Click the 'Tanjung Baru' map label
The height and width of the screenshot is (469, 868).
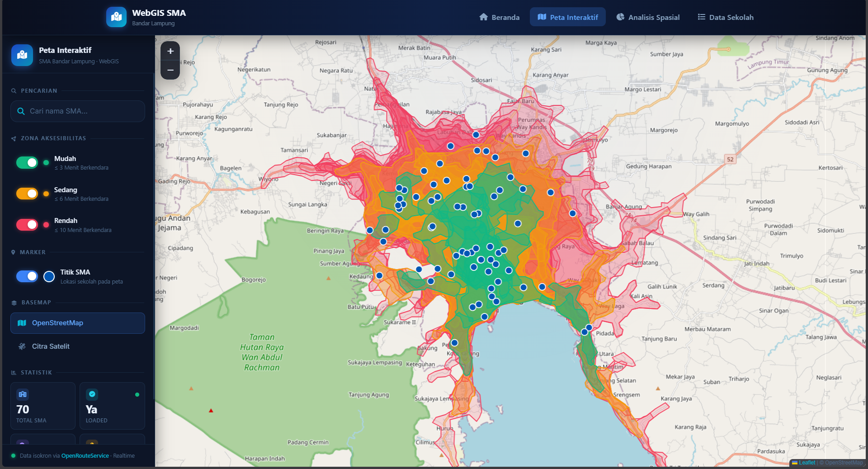click(x=659, y=339)
